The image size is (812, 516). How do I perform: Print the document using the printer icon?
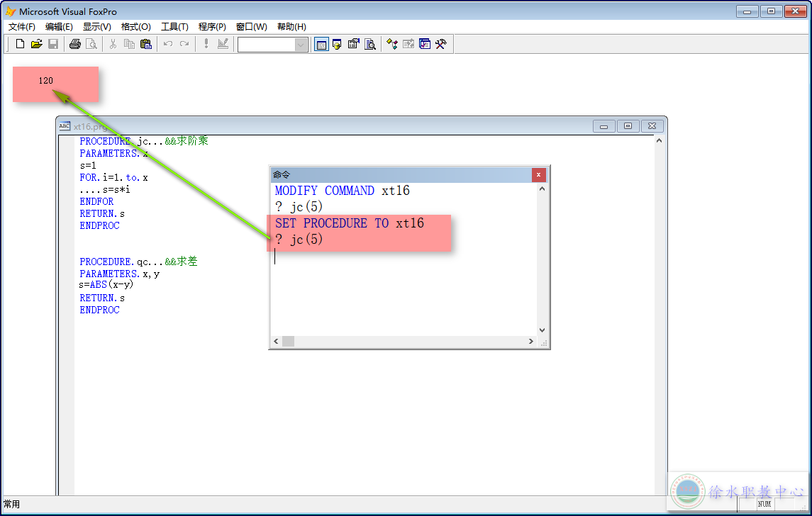75,44
